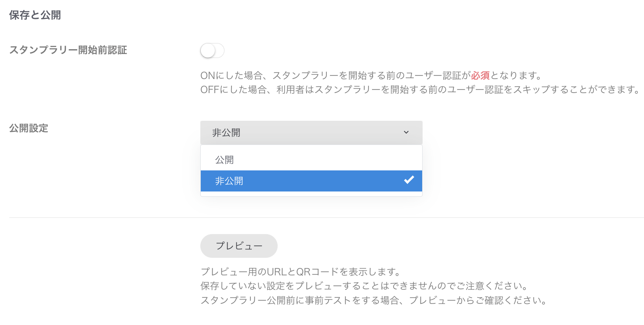Click the white checkmark on 非公開 option
The image size is (644, 325).
pyautogui.click(x=409, y=180)
